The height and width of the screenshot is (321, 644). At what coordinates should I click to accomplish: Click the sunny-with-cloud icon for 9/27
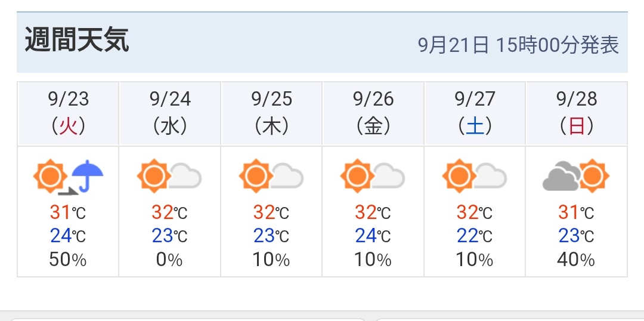[475, 177]
